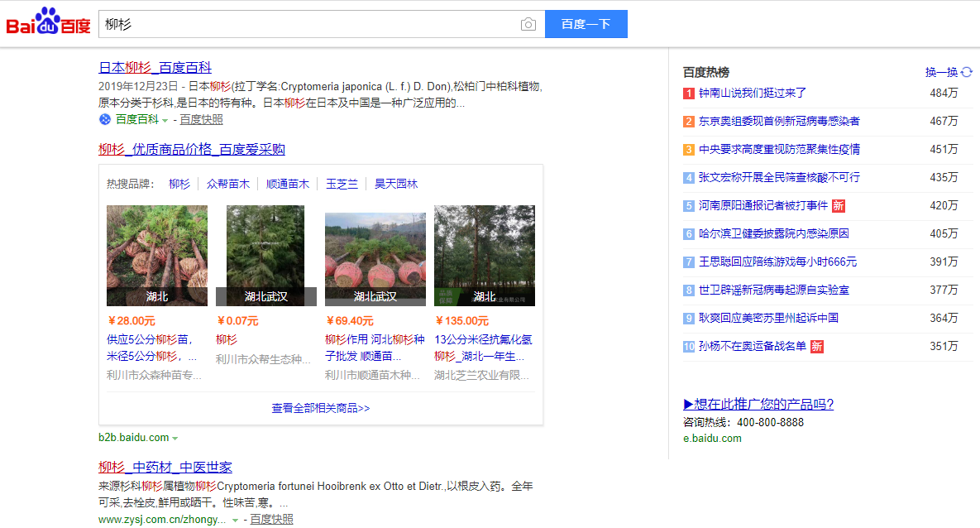The width and height of the screenshot is (980, 528).
Task: Select 玉芝兰 hot brand tab
Action: pyautogui.click(x=342, y=184)
